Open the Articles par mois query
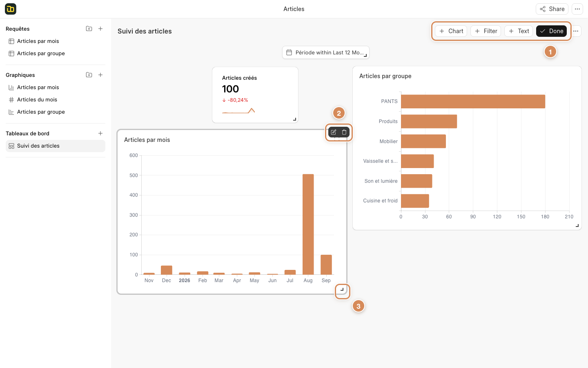Viewport: 588px width, 368px height. 56,41
